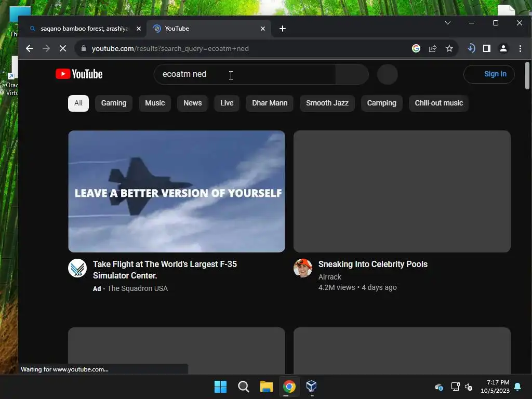Switch to the sagano bamboo forest tab
Image resolution: width=532 pixels, height=399 pixels.
click(85, 29)
